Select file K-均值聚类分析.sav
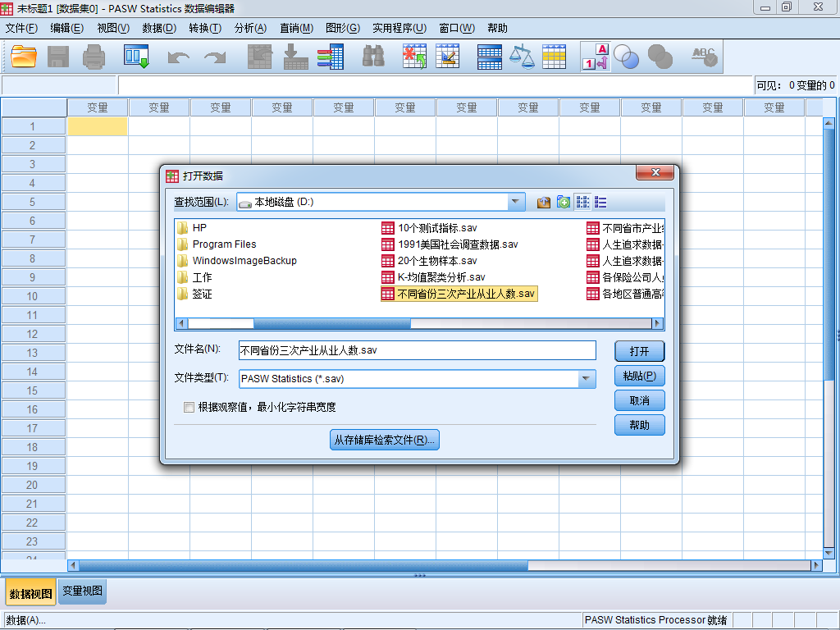The width and height of the screenshot is (840, 630). (433, 277)
